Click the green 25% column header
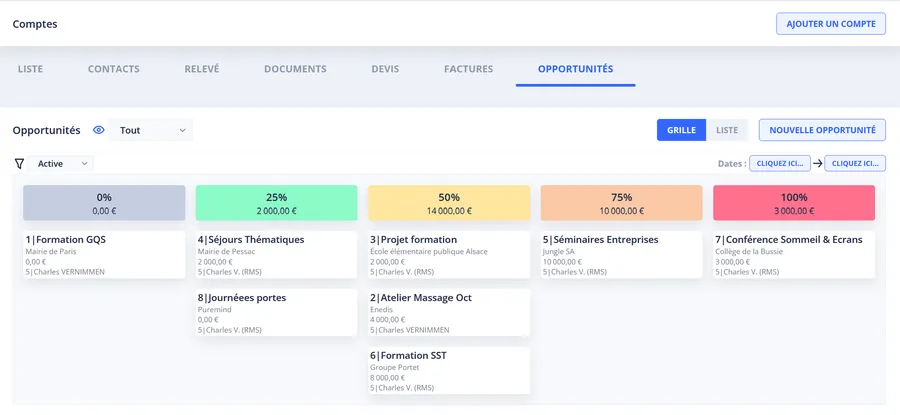Image resolution: width=900 pixels, height=415 pixels. (277, 203)
